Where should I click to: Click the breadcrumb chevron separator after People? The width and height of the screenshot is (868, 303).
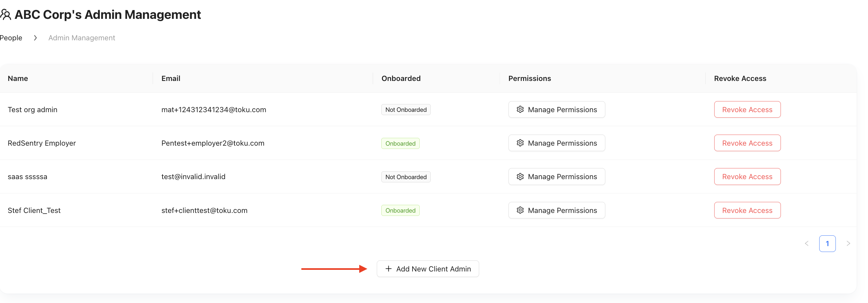point(35,38)
